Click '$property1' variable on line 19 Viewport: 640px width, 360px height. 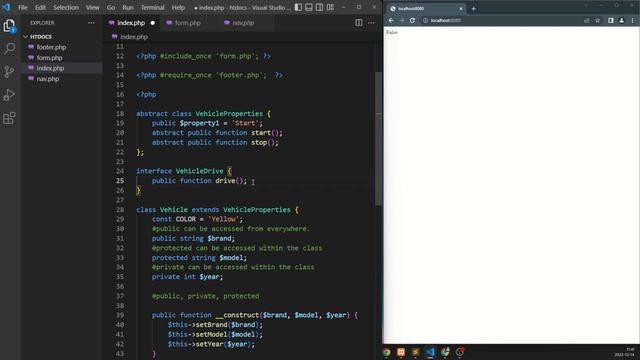click(x=199, y=123)
